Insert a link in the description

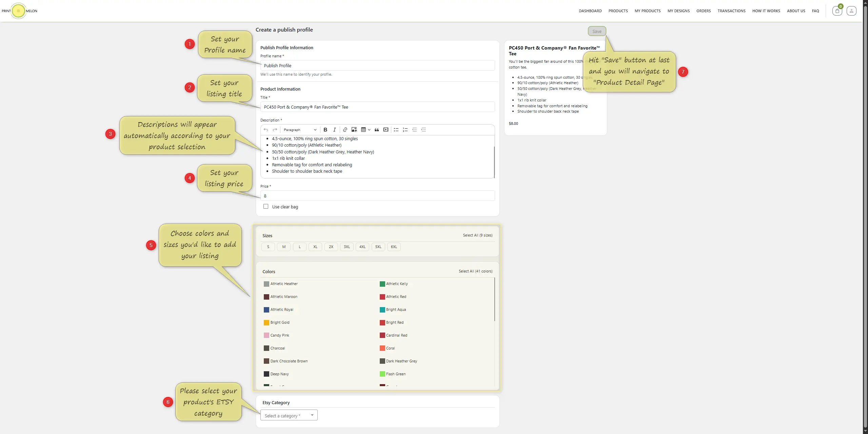tap(345, 130)
